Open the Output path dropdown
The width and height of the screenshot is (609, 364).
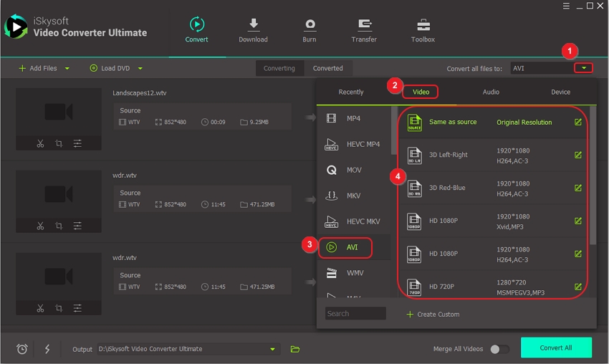coord(272,349)
